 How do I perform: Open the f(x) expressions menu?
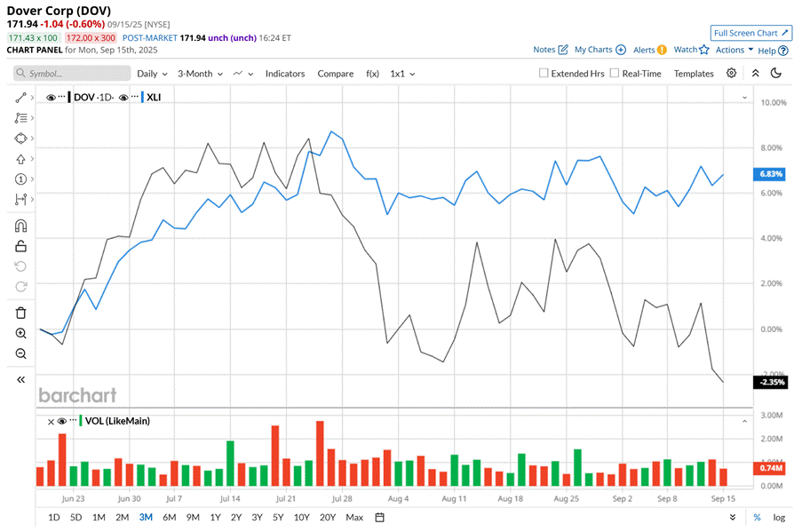[x=372, y=74]
